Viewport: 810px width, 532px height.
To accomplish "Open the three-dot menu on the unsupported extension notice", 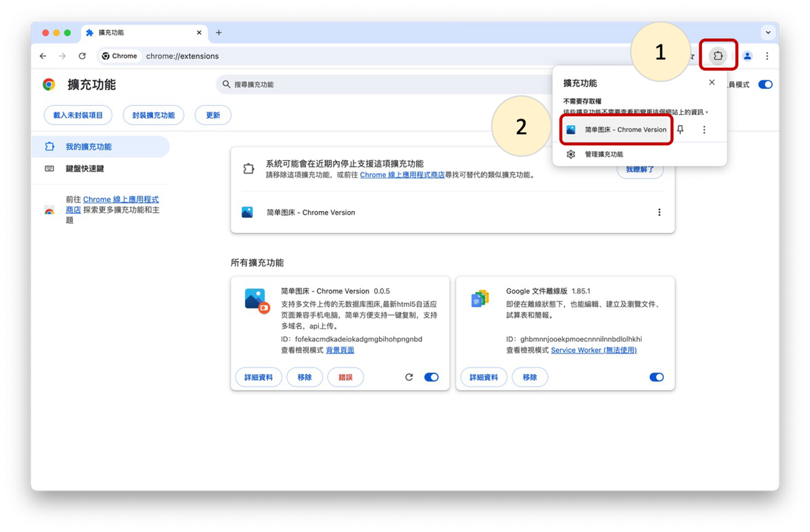I will click(659, 212).
